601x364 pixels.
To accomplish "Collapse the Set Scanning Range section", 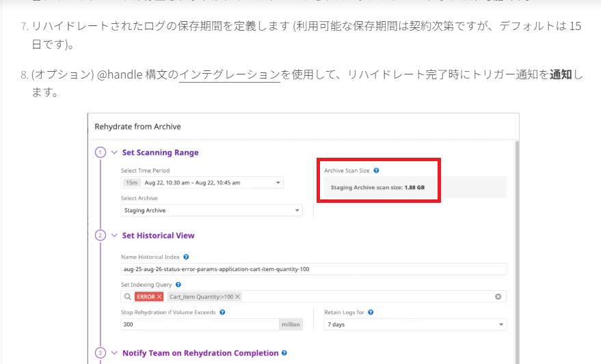I will (114, 152).
